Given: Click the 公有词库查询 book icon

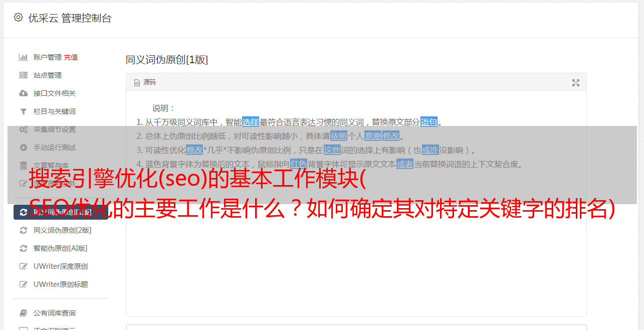Looking at the screenshot, I should (x=23, y=313).
